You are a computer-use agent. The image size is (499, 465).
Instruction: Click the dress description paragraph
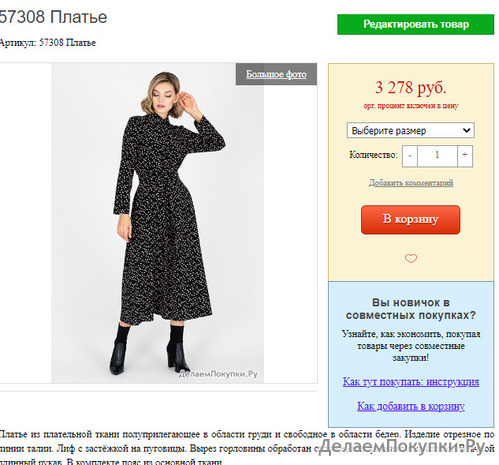(x=247, y=448)
